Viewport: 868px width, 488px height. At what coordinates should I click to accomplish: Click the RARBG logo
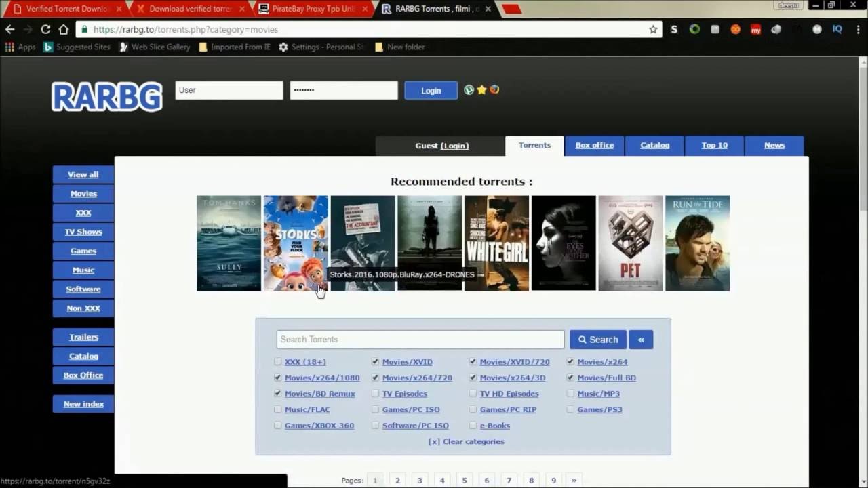(x=107, y=96)
